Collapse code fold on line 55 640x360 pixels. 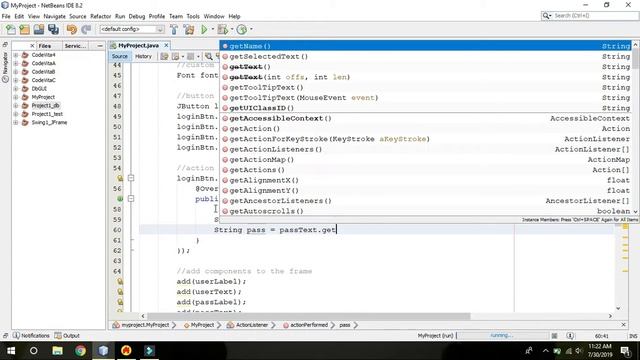coord(131,178)
